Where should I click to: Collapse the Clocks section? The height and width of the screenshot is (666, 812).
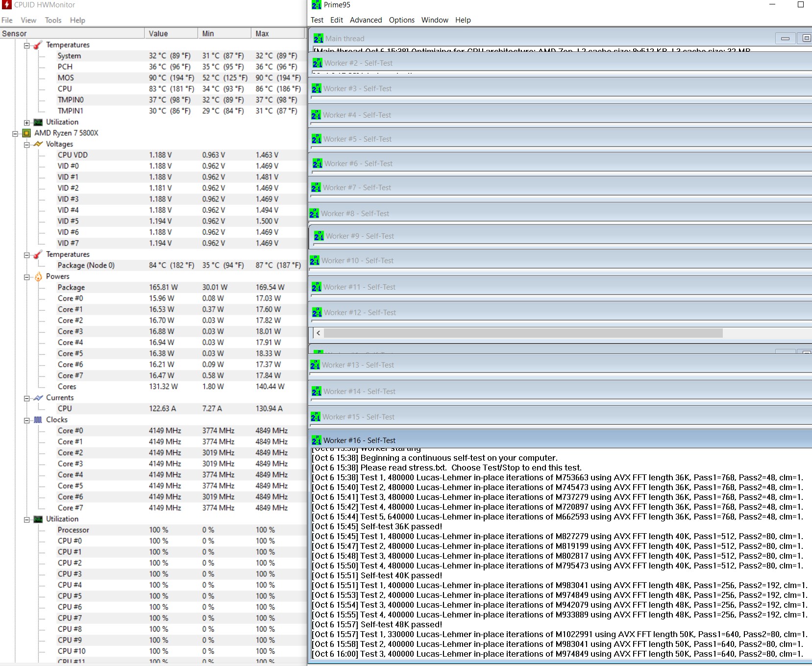[27, 420]
